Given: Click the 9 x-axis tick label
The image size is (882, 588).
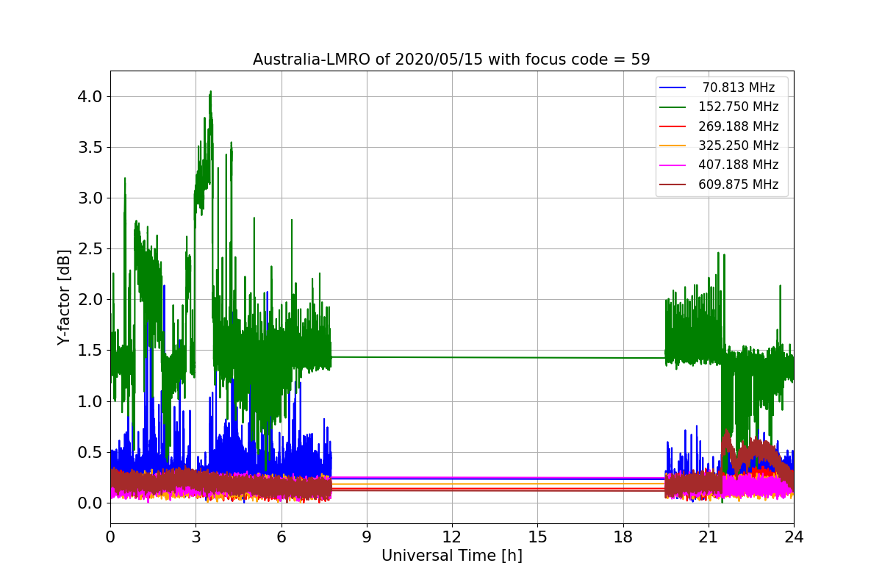Looking at the screenshot, I should 367,537.
